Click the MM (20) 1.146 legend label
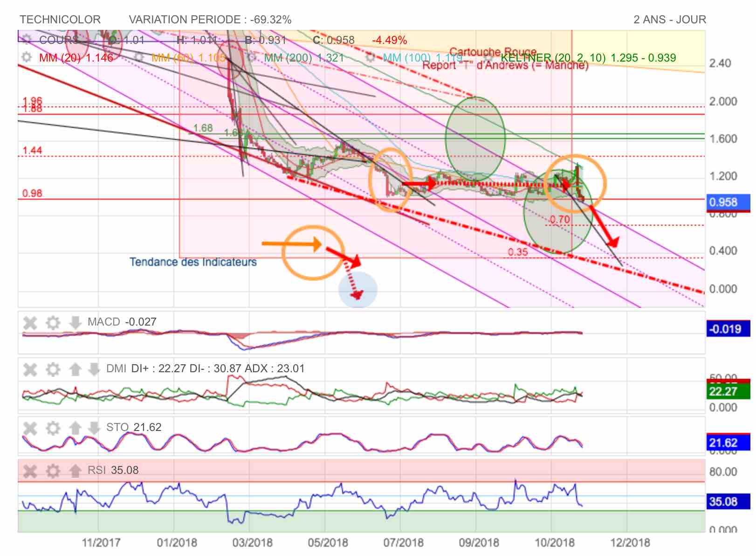This screenshot has width=756, height=556. click(x=76, y=58)
